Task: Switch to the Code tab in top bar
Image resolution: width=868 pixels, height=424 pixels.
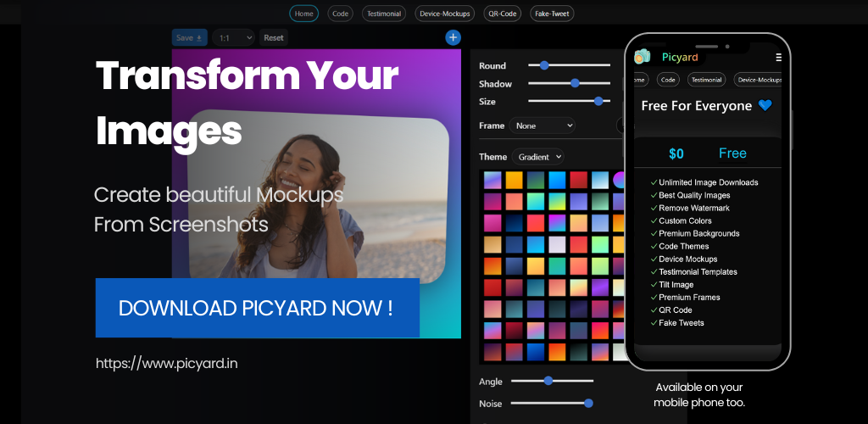Action: [341, 14]
